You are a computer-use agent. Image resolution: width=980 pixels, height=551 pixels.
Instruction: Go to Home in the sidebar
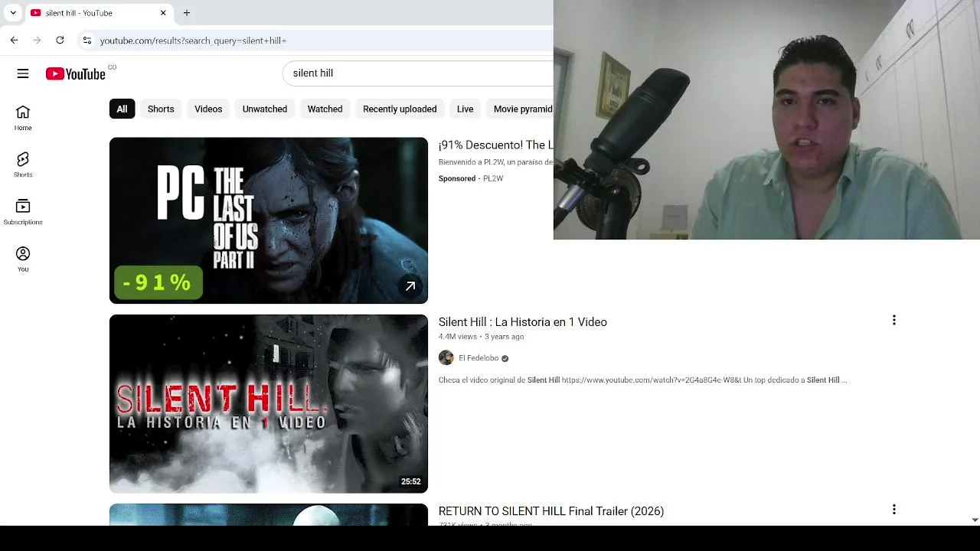(23, 118)
